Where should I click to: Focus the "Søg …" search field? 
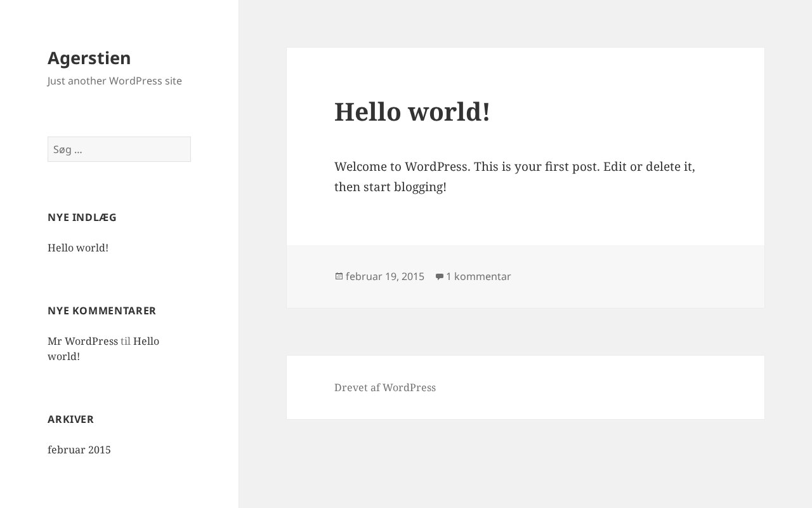pyautogui.click(x=119, y=149)
